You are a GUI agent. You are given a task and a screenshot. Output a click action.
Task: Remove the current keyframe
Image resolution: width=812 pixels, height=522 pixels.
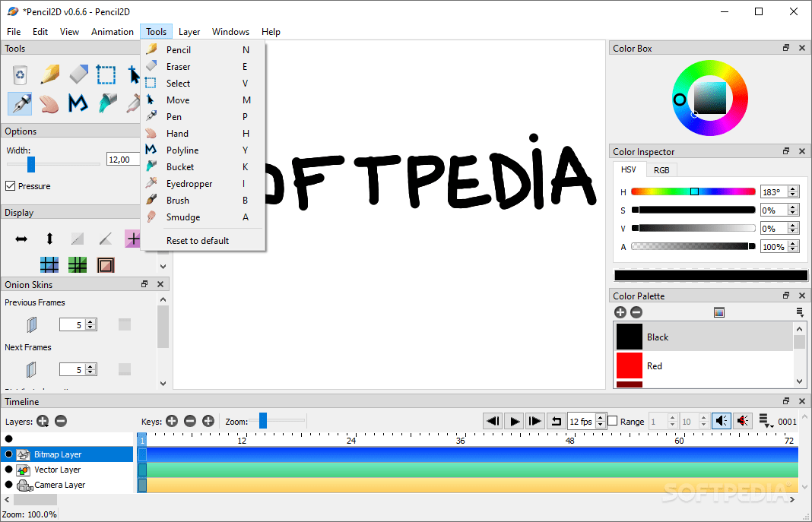click(190, 421)
